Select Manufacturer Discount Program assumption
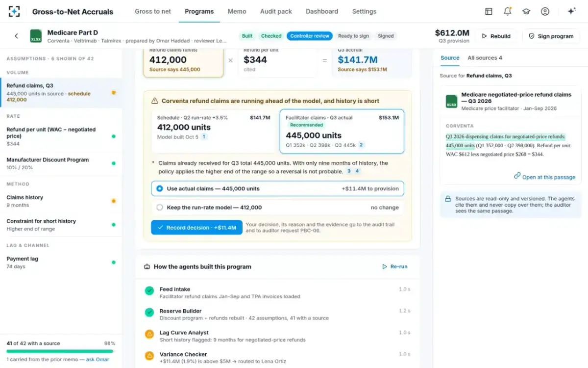 [x=61, y=163]
